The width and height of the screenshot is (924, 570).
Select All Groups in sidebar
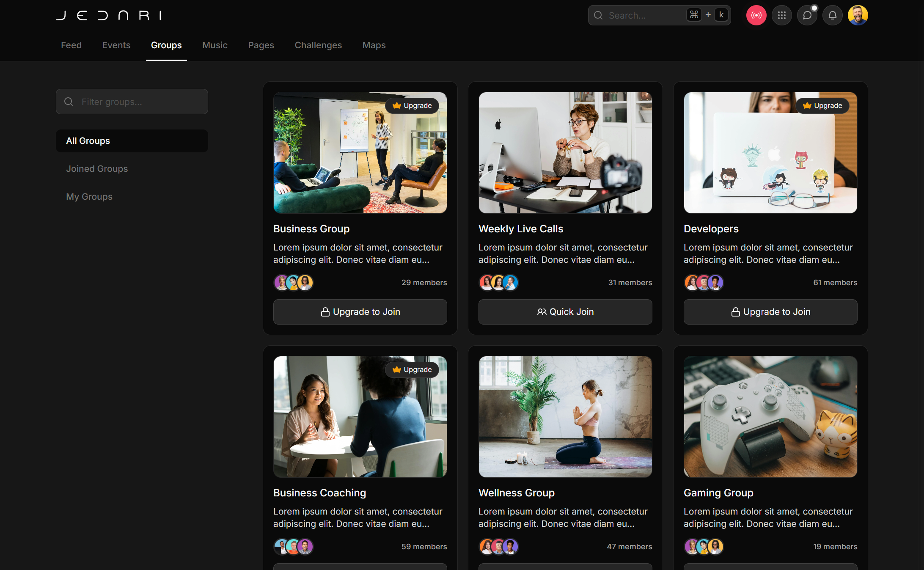pos(132,141)
